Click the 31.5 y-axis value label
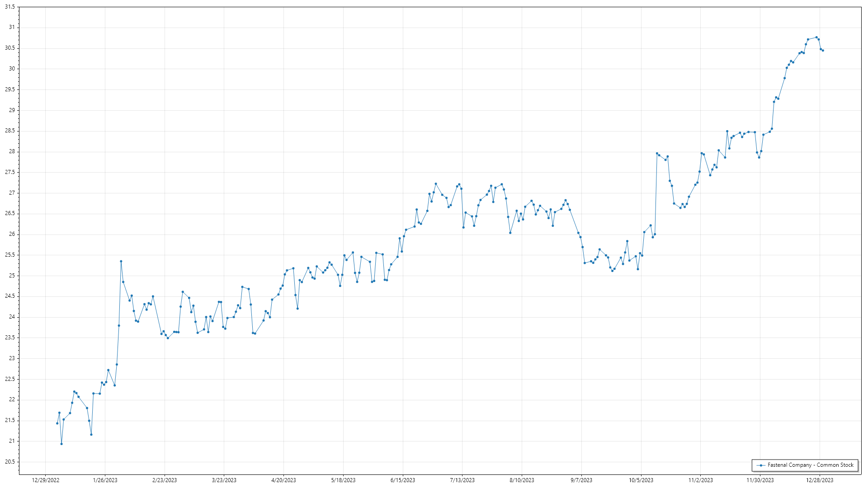This screenshot has height=488, width=868. click(x=10, y=7)
